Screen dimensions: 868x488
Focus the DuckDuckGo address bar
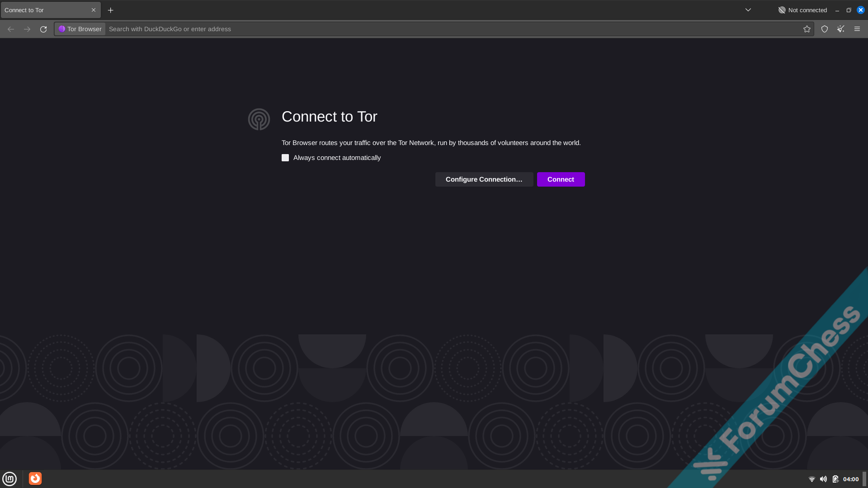(452, 29)
